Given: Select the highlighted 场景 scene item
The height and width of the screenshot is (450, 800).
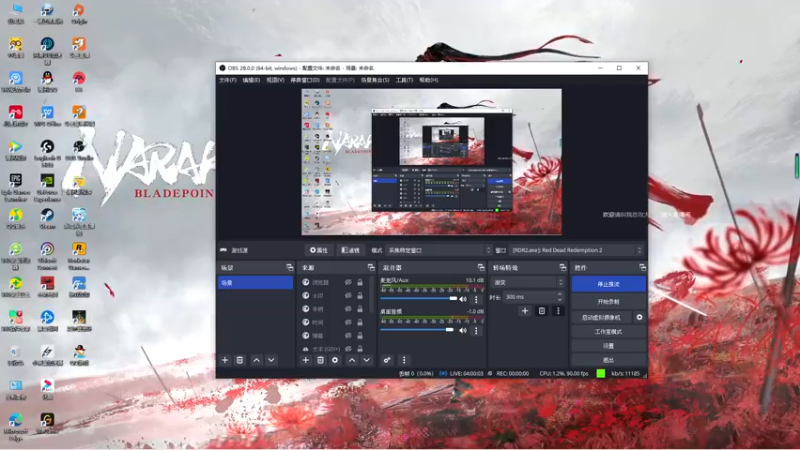Looking at the screenshot, I should click(x=256, y=283).
